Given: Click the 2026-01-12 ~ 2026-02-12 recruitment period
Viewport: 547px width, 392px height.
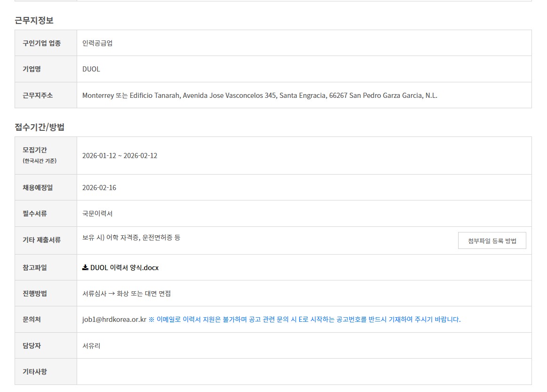Looking at the screenshot, I should click(x=119, y=156).
